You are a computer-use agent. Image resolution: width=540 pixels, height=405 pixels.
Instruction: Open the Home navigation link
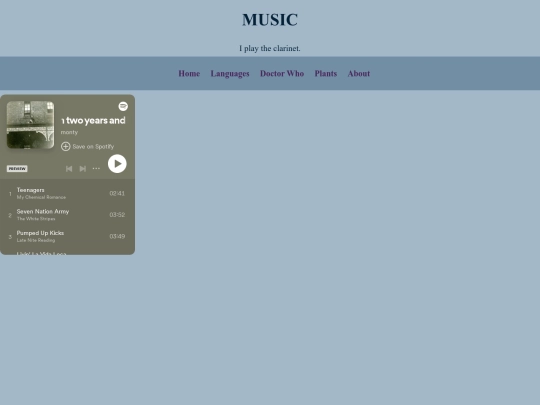[189, 73]
